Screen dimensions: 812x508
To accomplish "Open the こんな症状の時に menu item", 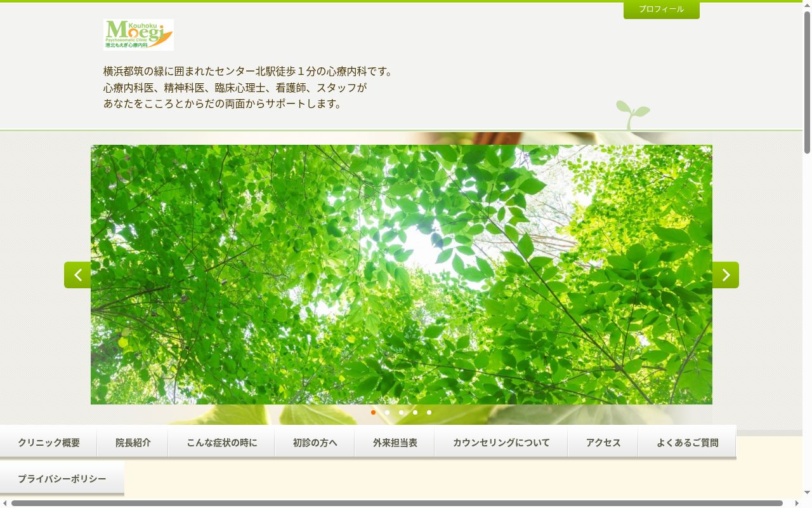I will (221, 442).
